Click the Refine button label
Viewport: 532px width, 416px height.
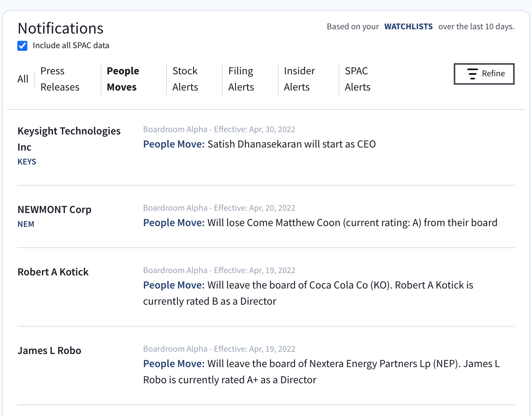[493, 74]
